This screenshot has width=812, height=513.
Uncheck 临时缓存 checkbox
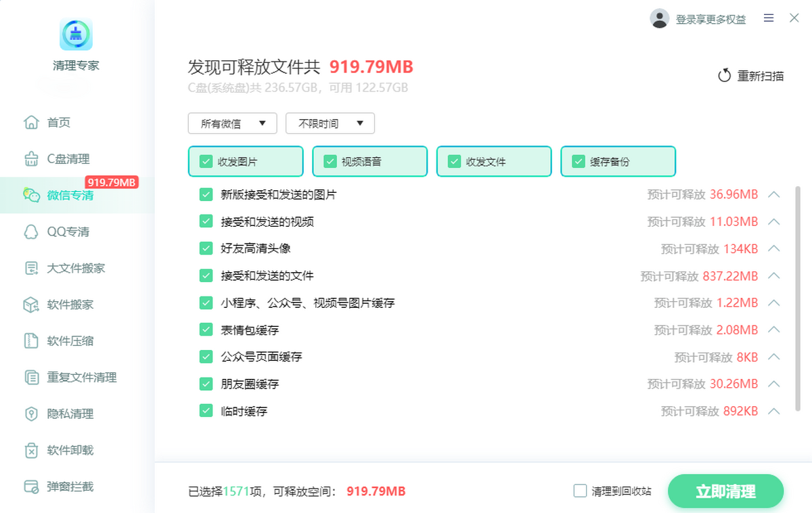click(x=206, y=411)
